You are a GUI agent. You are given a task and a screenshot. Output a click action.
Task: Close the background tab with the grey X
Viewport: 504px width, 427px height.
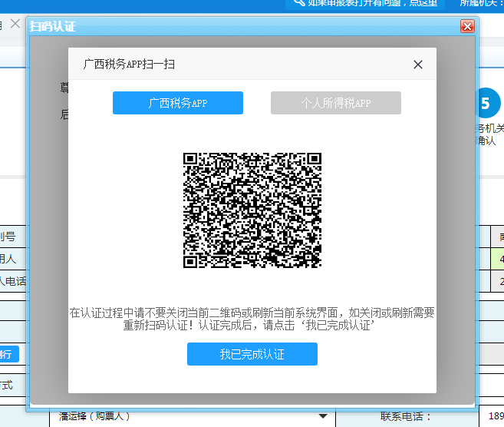pos(15,24)
